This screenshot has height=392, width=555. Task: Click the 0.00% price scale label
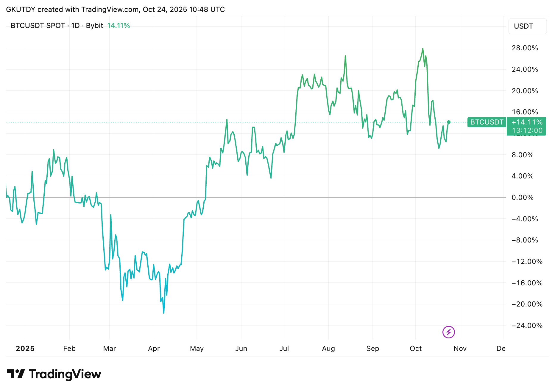pos(522,197)
